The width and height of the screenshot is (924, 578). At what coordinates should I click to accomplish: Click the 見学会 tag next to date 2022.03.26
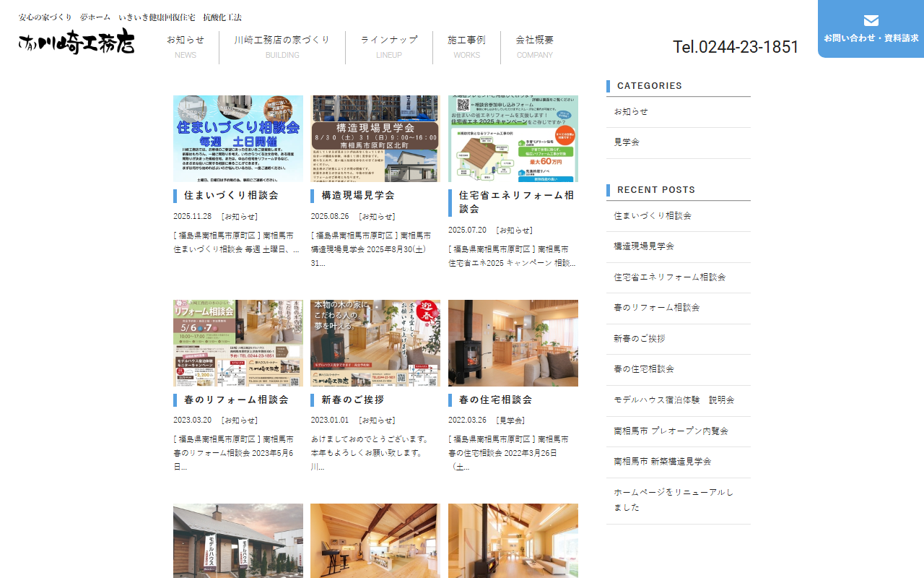[x=510, y=420]
